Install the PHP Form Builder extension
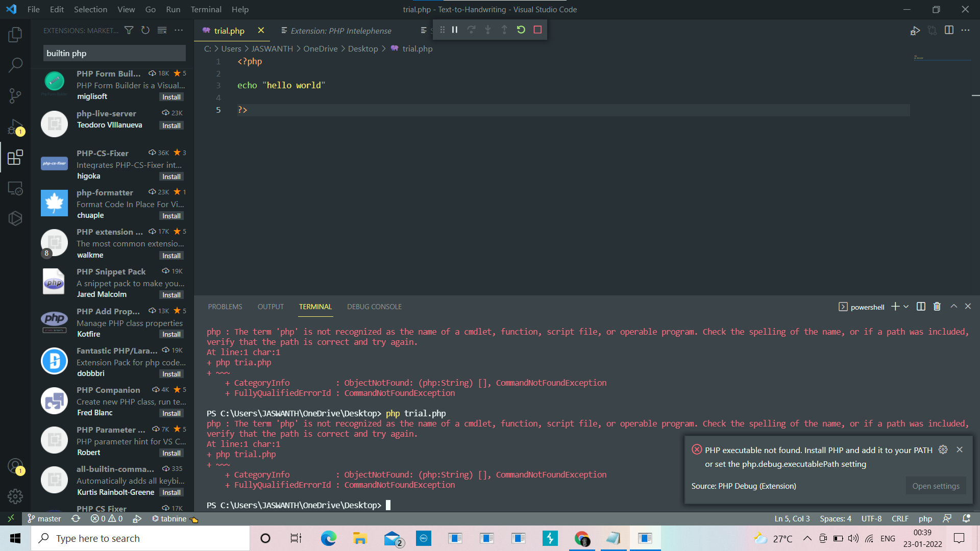This screenshot has height=551, width=980. pyautogui.click(x=171, y=97)
